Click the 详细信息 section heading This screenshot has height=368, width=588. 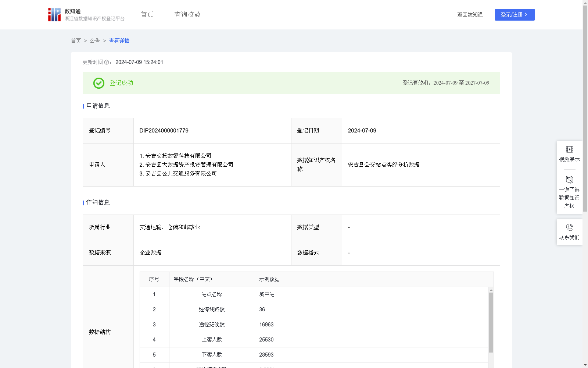coord(98,203)
